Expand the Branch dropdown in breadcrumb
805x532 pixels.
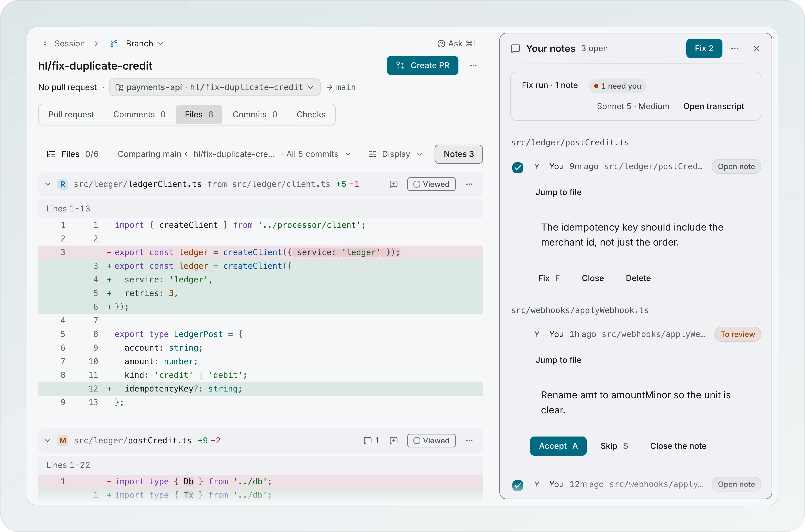(x=161, y=44)
